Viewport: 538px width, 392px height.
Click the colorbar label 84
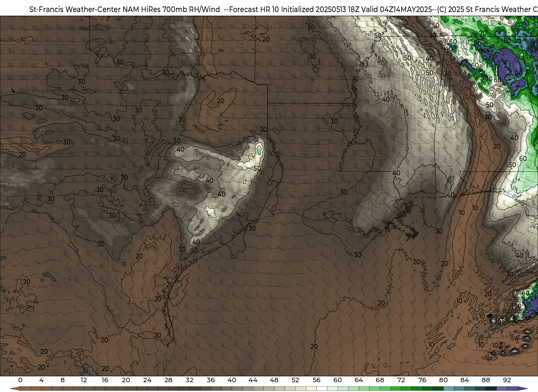(465, 380)
